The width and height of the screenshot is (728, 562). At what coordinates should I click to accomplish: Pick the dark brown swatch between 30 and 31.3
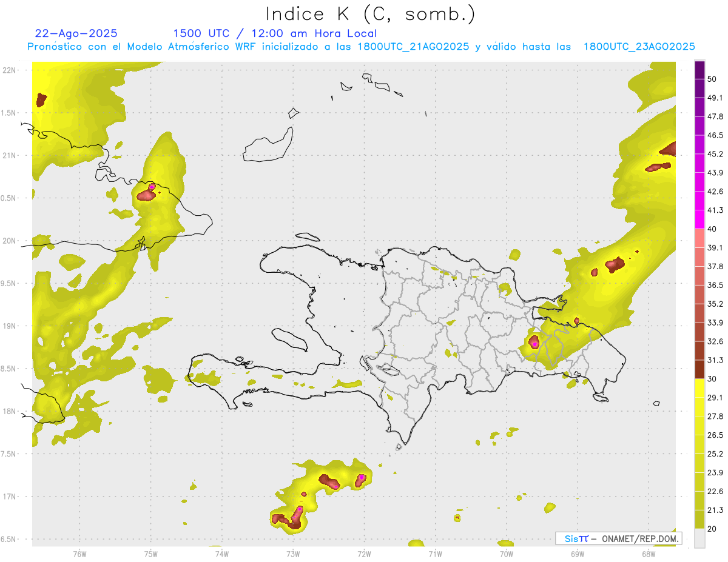click(x=700, y=369)
